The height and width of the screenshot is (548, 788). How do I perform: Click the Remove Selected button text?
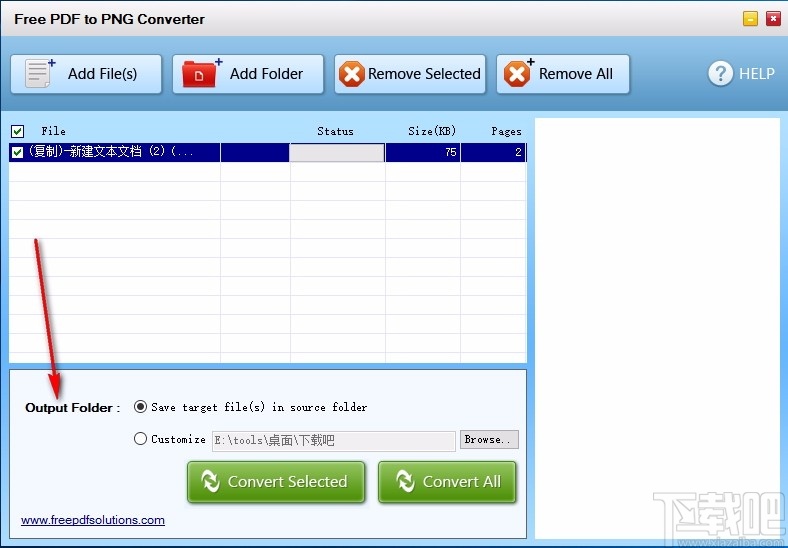click(x=424, y=74)
